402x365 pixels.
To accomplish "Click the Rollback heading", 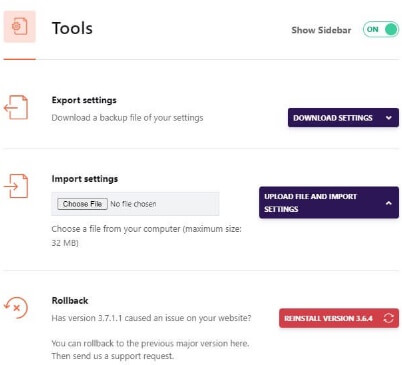I will click(70, 300).
